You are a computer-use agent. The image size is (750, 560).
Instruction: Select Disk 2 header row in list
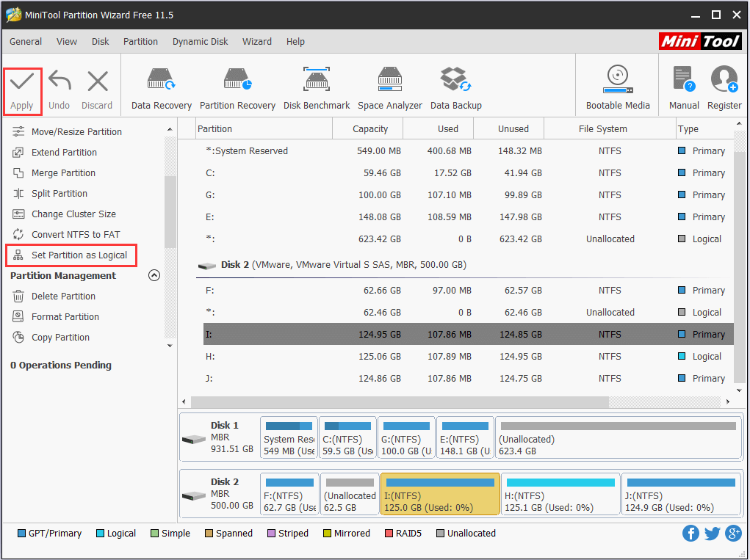tap(465, 265)
